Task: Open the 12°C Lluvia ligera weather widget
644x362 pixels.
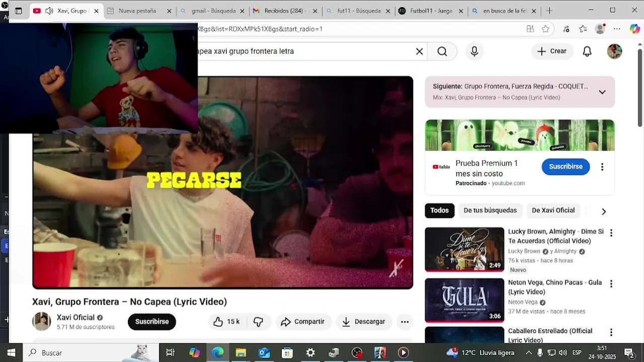Action: click(480, 353)
